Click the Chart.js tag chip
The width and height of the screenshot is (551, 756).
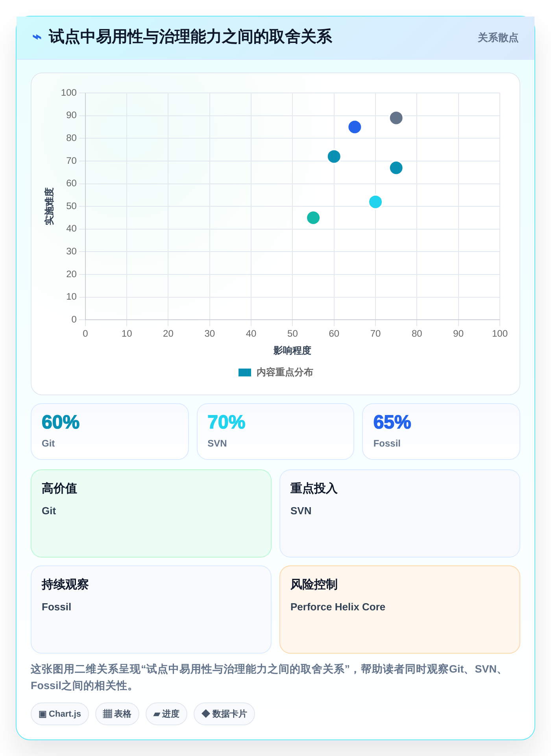click(x=60, y=714)
